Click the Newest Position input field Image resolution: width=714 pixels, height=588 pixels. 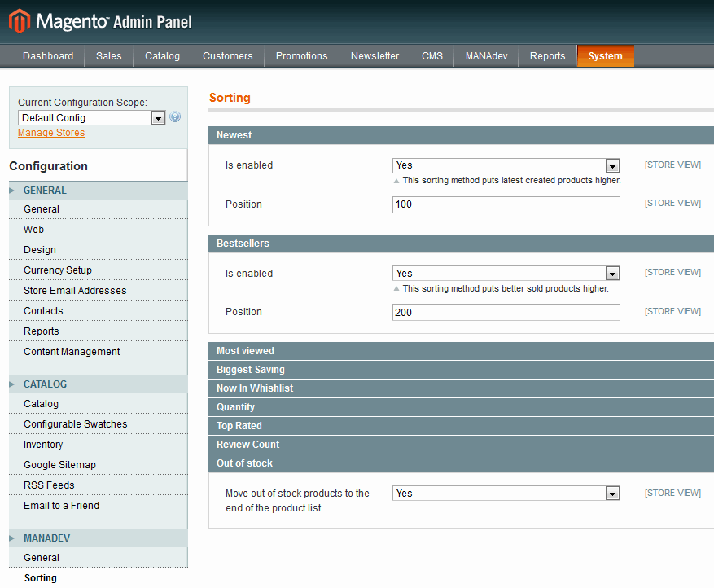click(506, 204)
